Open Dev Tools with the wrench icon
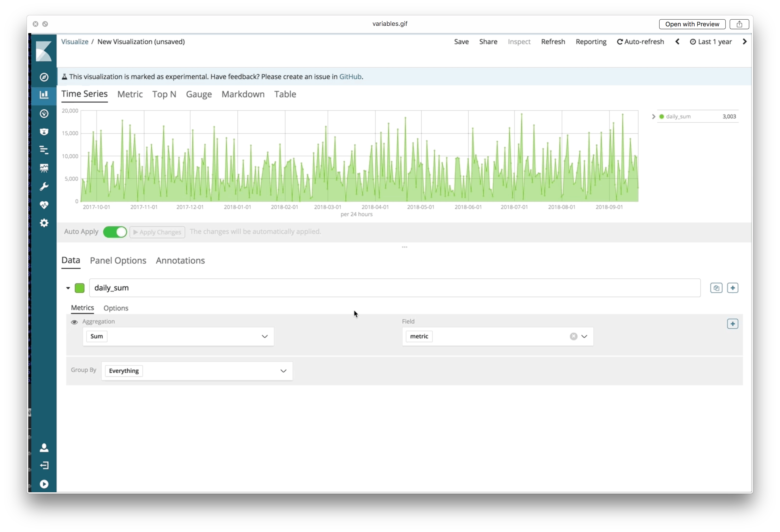 [44, 186]
